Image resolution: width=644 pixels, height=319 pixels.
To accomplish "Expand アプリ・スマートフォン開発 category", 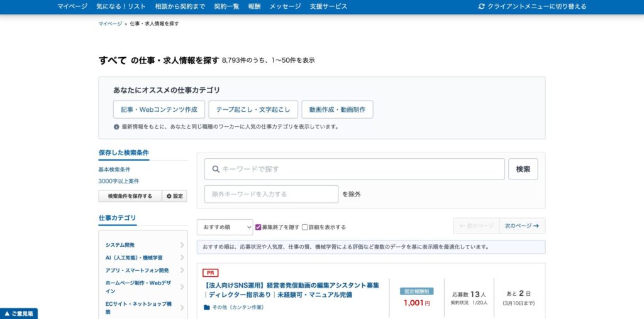I will pyautogui.click(x=182, y=270).
